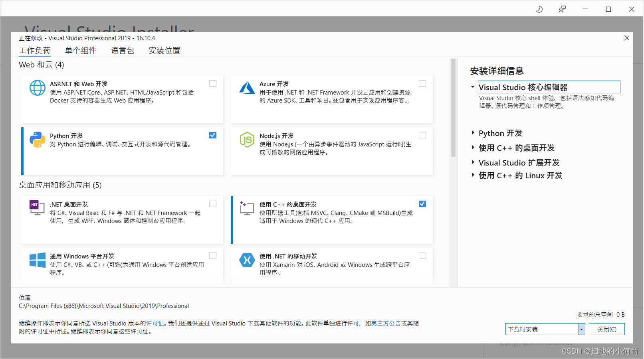Open the 第三方公告 link
The image size is (644, 359).
(386, 323)
